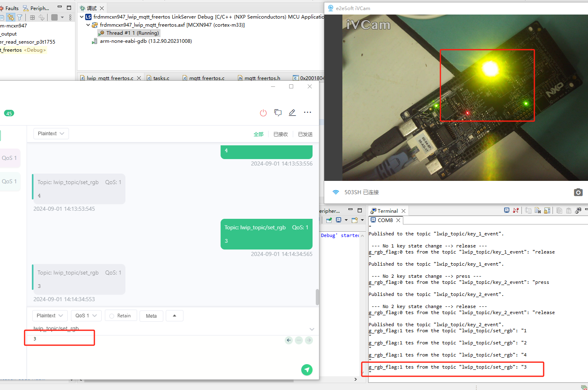
Task: Click the iVCam camera snapshot icon
Action: pyautogui.click(x=578, y=192)
